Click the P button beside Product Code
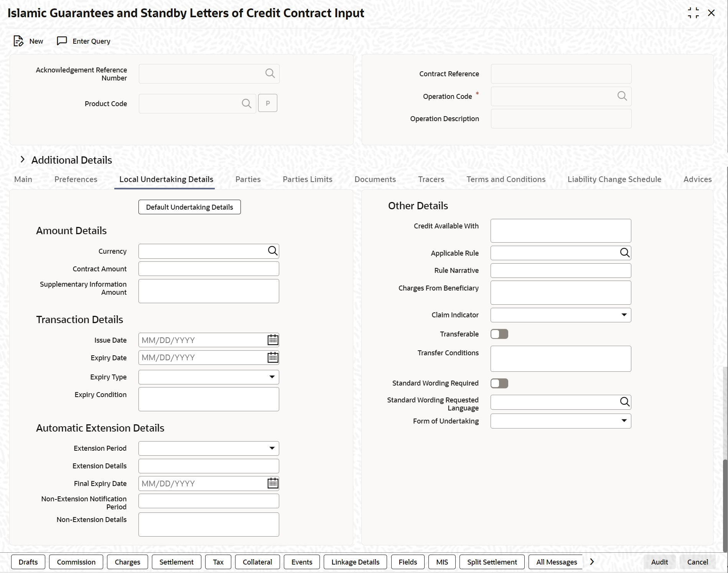 268,103
